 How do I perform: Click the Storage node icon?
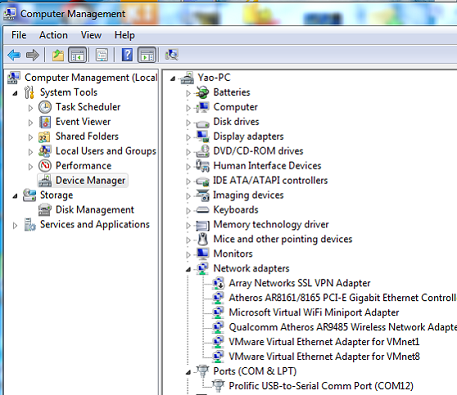pyautogui.click(x=29, y=195)
